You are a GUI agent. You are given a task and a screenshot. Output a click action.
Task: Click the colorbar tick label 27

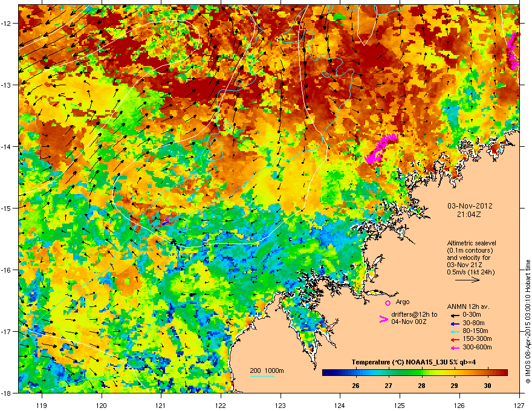coord(389,386)
